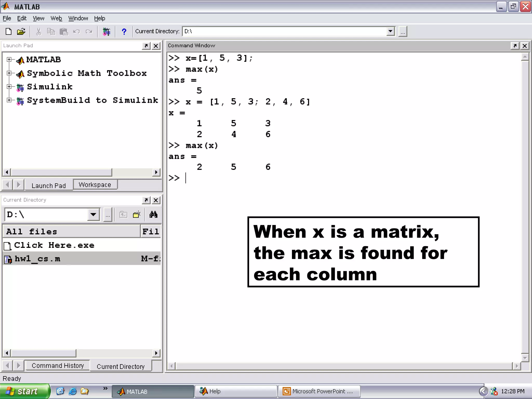
Task: Select the hw1_cs.m file
Action: pos(37,259)
